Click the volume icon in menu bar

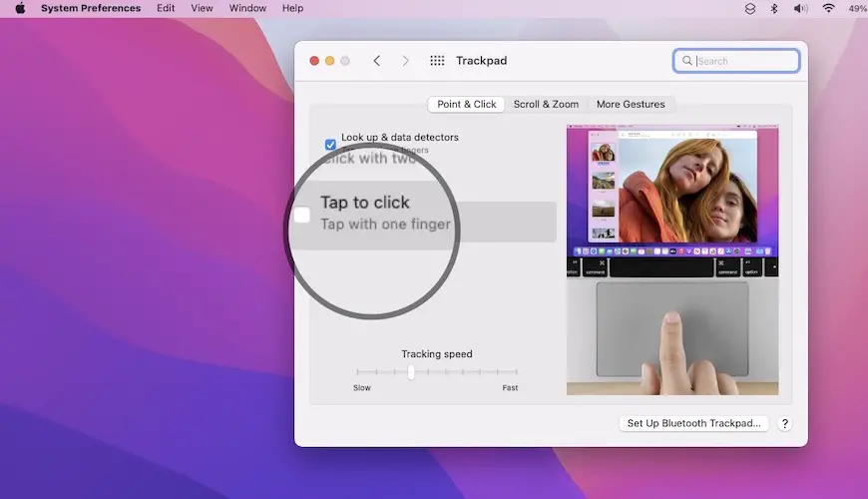point(800,8)
